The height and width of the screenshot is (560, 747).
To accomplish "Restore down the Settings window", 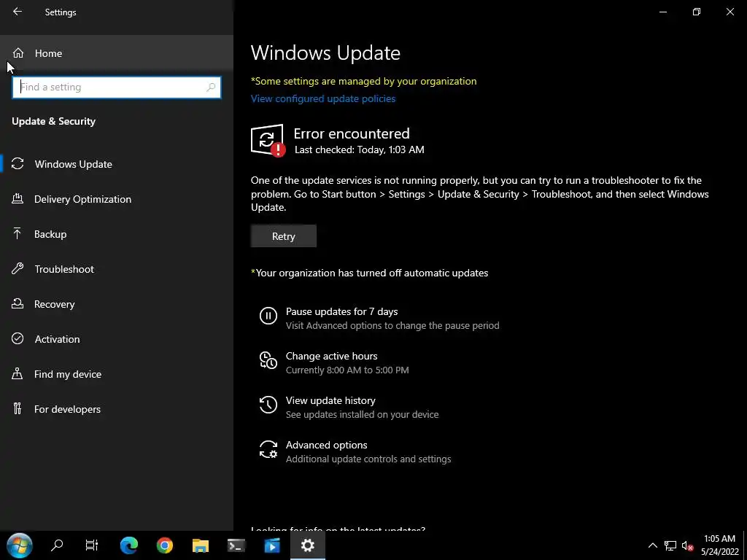I will (697, 12).
